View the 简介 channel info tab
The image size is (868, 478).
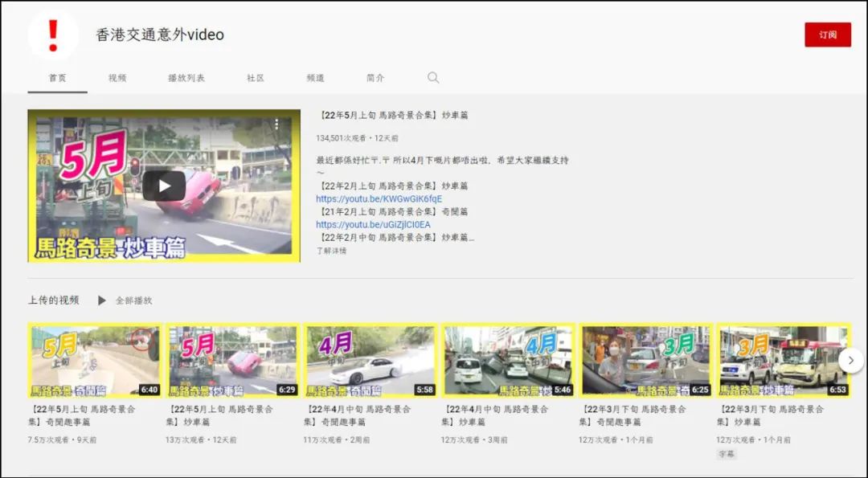(374, 77)
